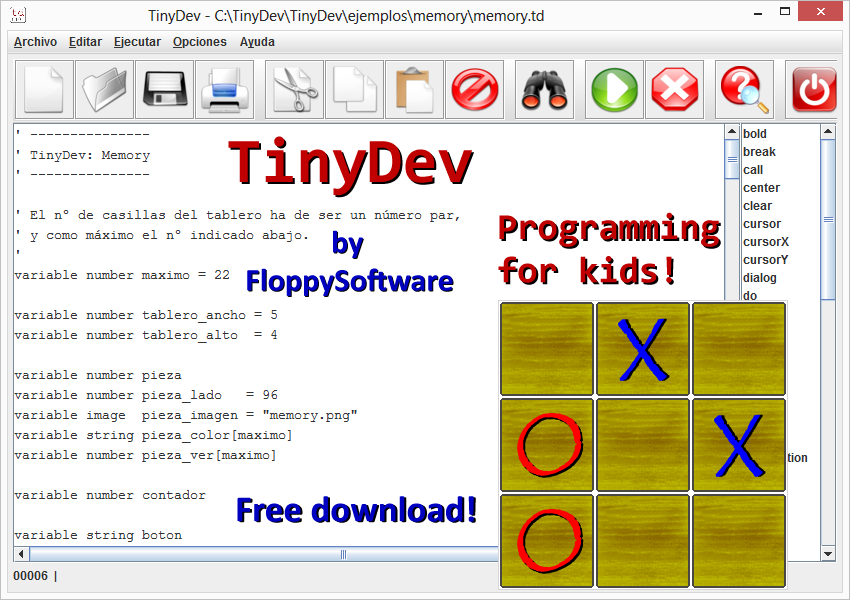Paste with the clipboard icon
This screenshot has height=600, width=850.
pyautogui.click(x=414, y=89)
